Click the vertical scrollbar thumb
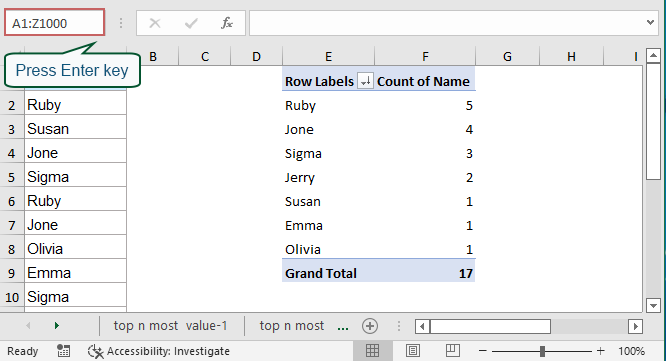This screenshot has width=666, height=361. tap(653, 121)
